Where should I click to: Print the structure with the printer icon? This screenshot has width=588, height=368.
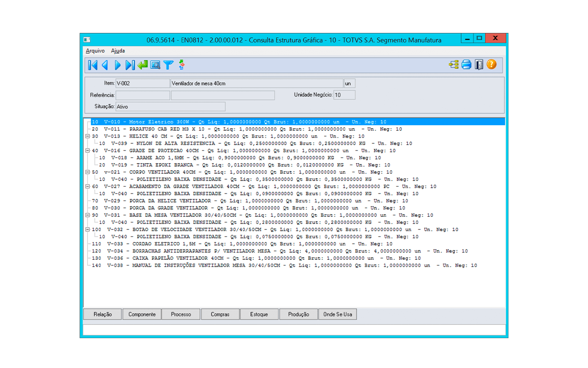(467, 65)
